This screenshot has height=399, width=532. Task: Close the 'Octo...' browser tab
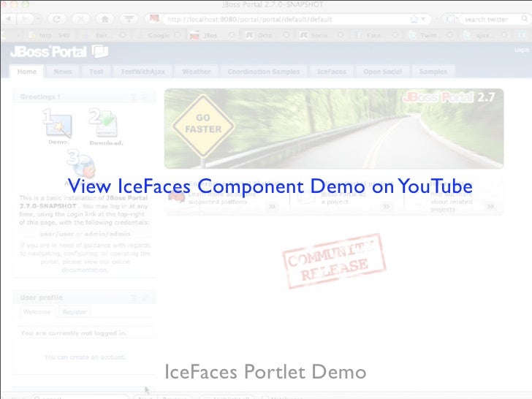[286, 35]
